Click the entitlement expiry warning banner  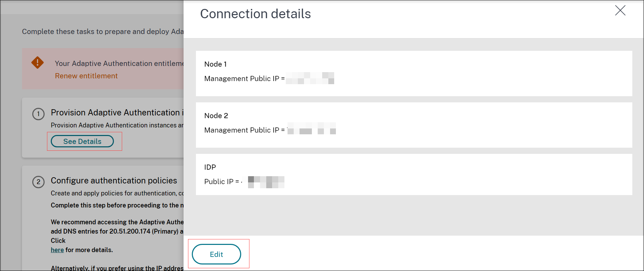tap(103, 68)
